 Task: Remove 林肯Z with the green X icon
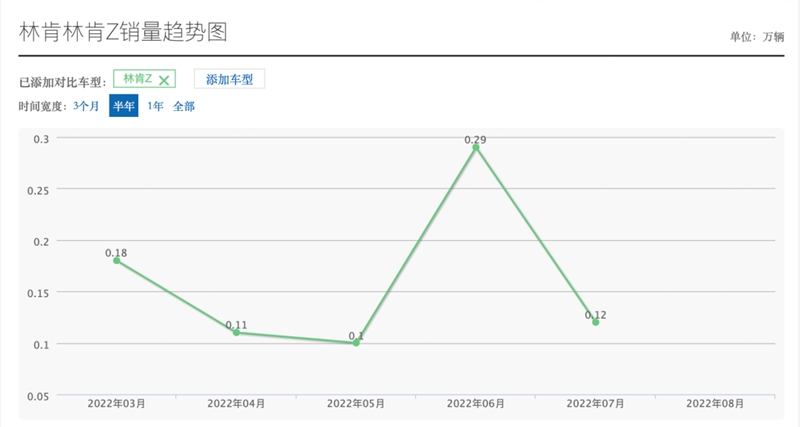tap(164, 81)
